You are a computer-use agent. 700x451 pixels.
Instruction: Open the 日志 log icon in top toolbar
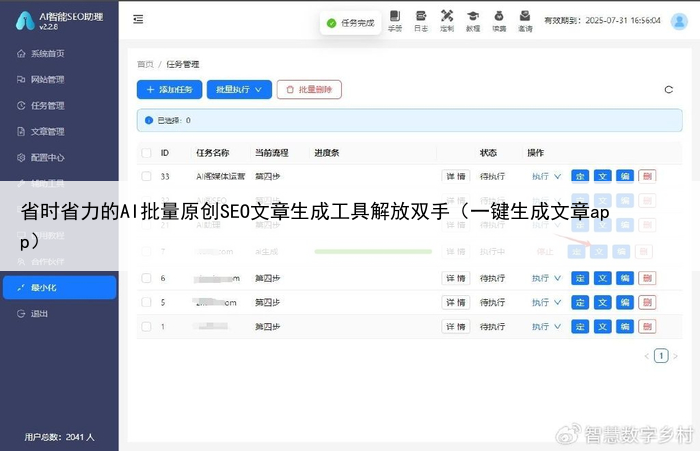point(421,20)
